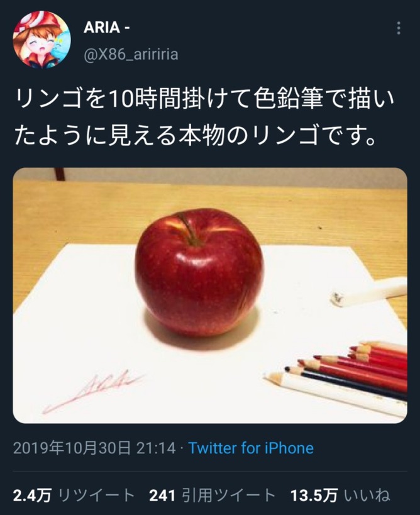Tap the white eraser in the photo
This screenshot has height=515, width=420.
(368, 292)
